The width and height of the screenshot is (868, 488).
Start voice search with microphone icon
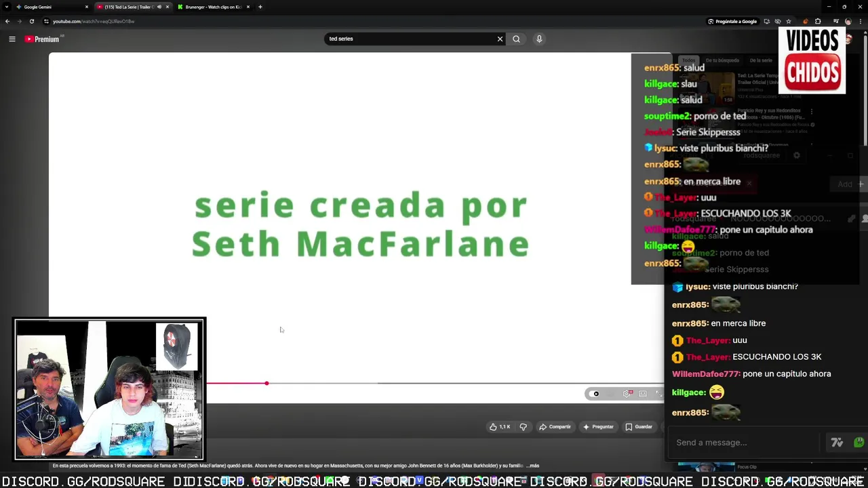pyautogui.click(x=539, y=39)
